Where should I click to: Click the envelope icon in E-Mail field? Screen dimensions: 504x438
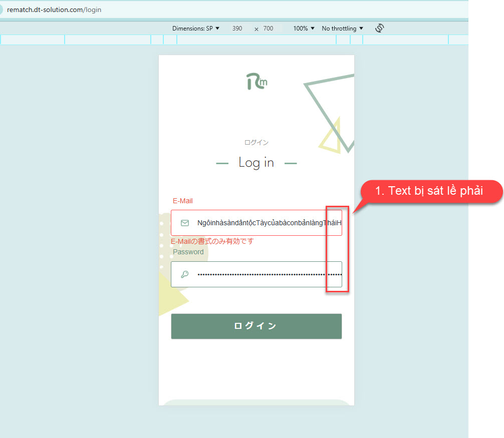click(x=185, y=223)
